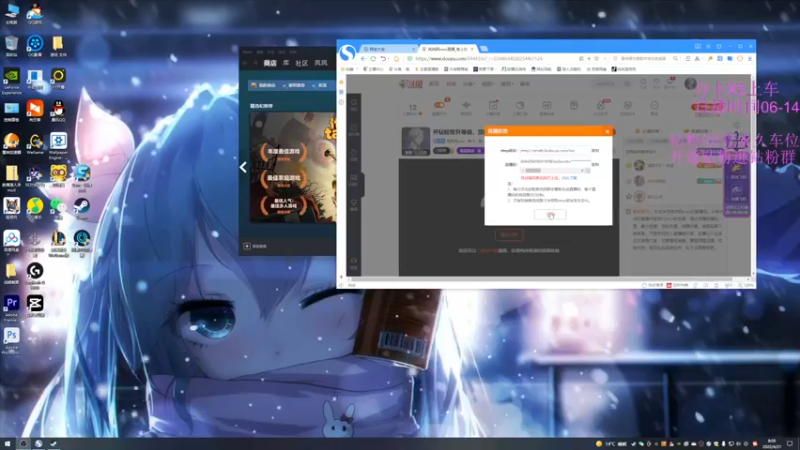Open the Windows Start menu
Viewport: 800px width, 450px height.
7,444
